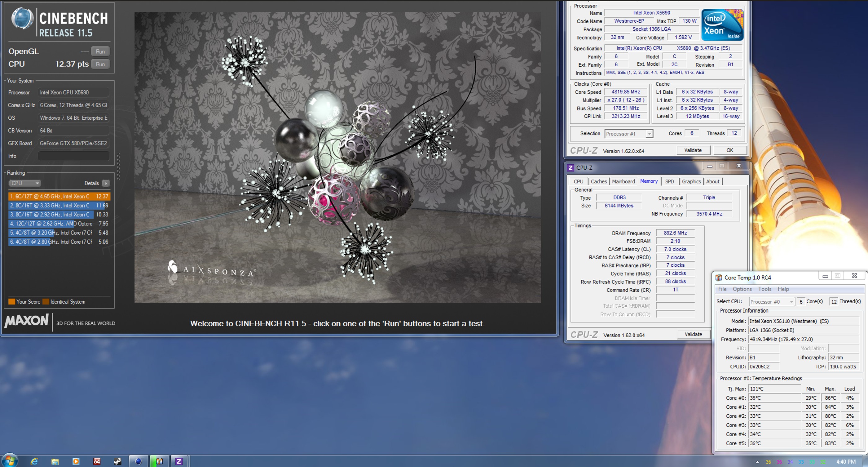Switch to the Core Temp taskbar button
This screenshot has height=467, width=868.
click(x=159, y=461)
